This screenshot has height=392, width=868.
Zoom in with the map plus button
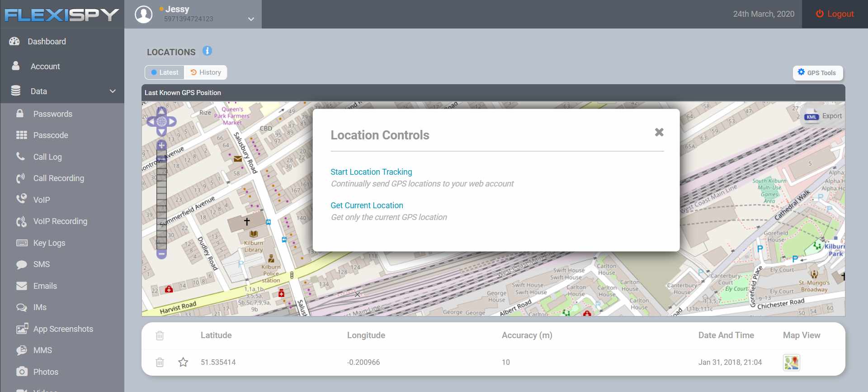coord(161,145)
